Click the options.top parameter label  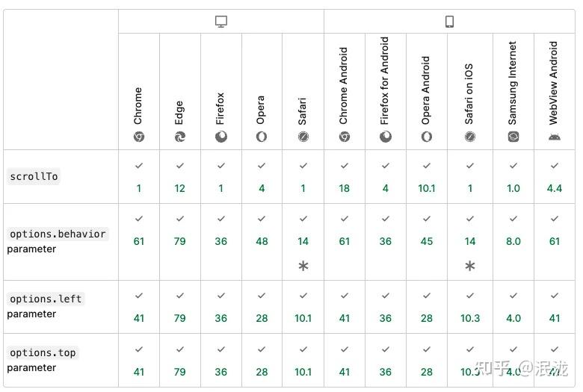pos(43,352)
